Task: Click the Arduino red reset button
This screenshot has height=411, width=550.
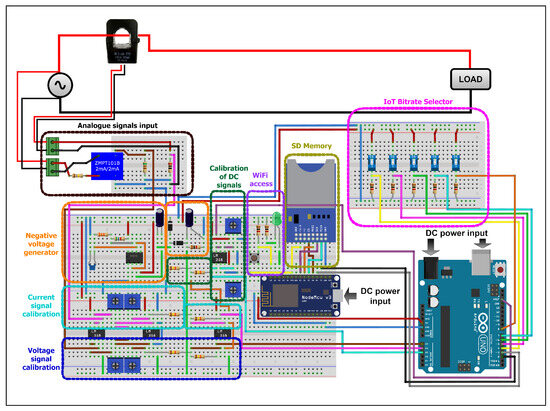Action: coord(500,270)
